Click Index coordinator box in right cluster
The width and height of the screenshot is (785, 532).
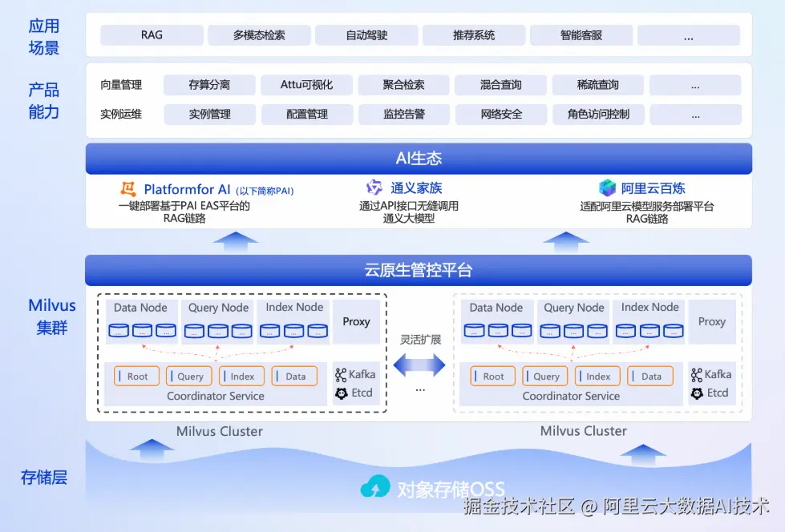click(x=597, y=376)
